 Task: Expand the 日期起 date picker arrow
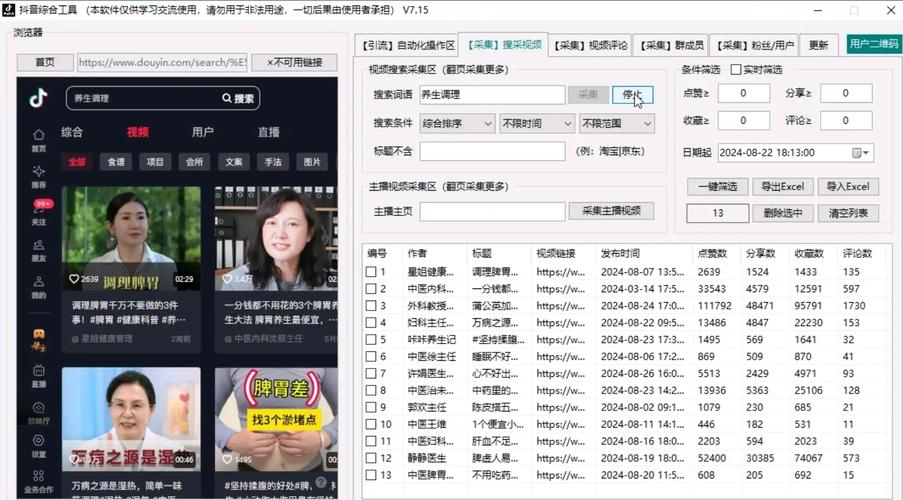[x=866, y=153]
